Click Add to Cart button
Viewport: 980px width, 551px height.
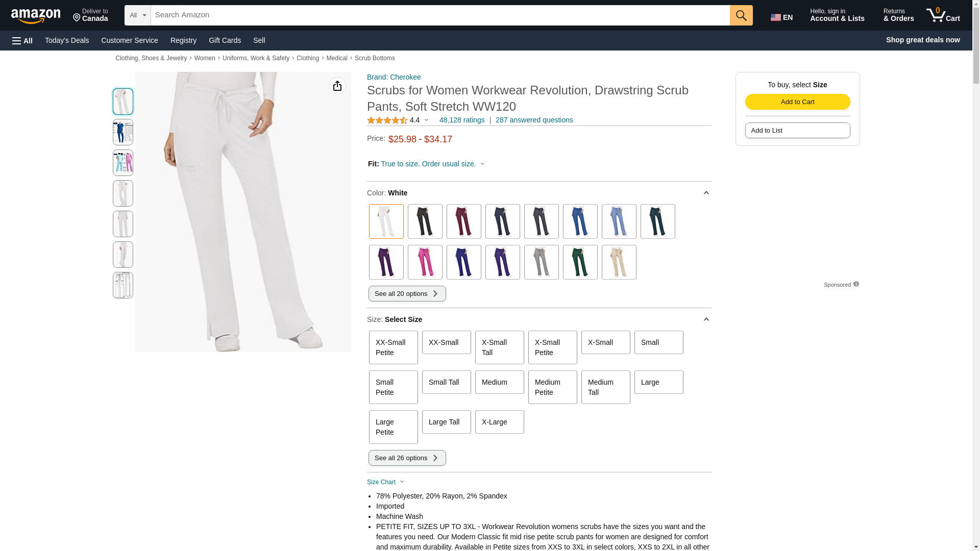[x=797, y=102]
